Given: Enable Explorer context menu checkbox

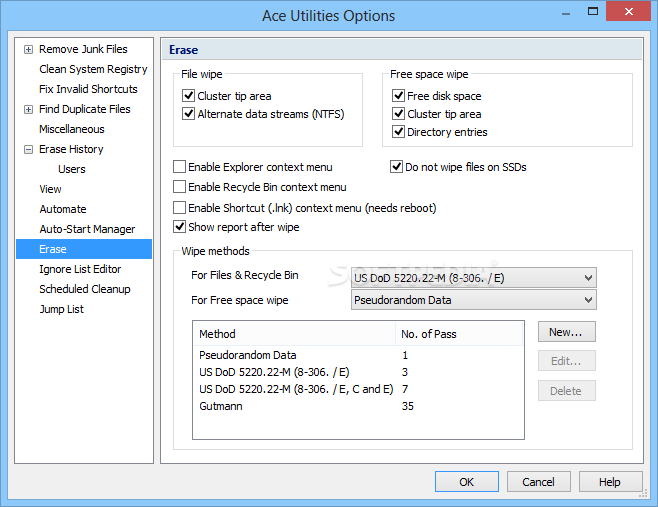Looking at the screenshot, I should (180, 167).
